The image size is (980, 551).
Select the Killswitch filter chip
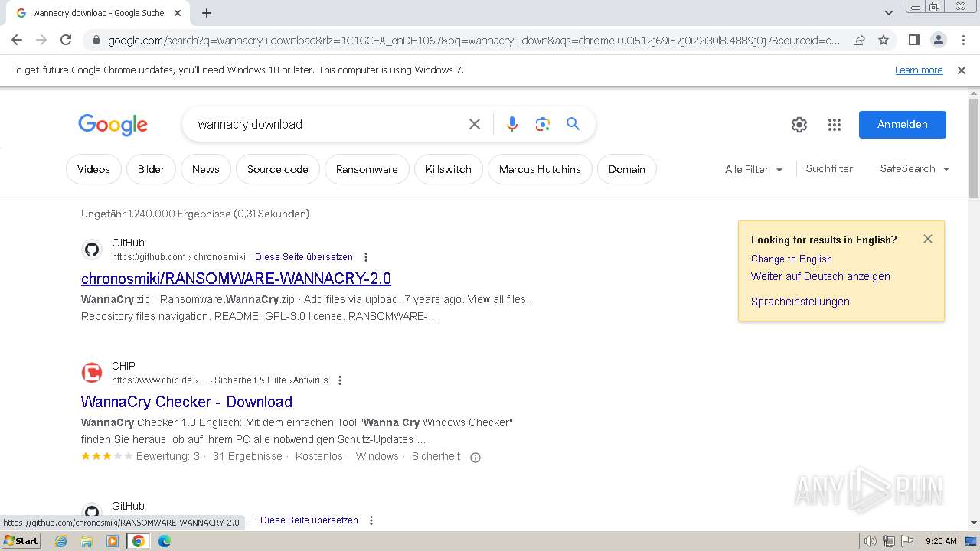[449, 169]
